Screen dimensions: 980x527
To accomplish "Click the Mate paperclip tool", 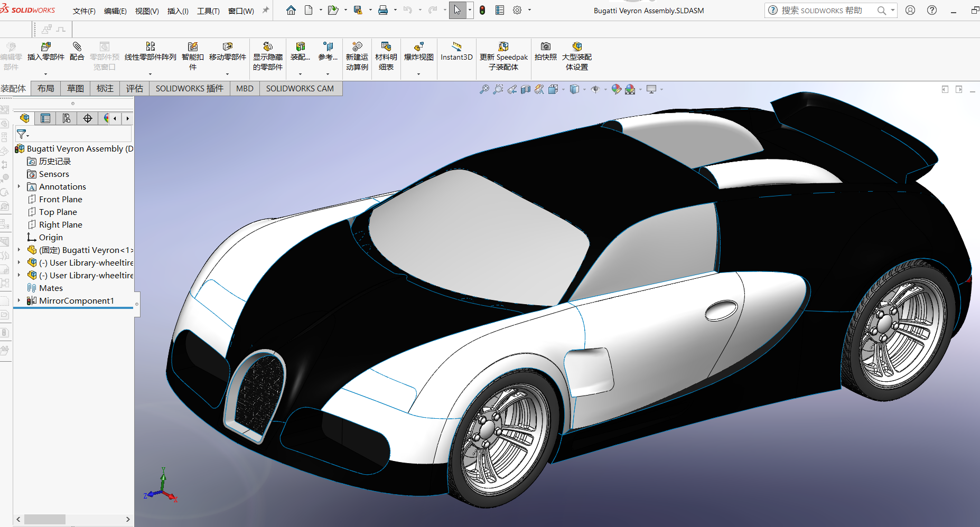I will 77,52.
